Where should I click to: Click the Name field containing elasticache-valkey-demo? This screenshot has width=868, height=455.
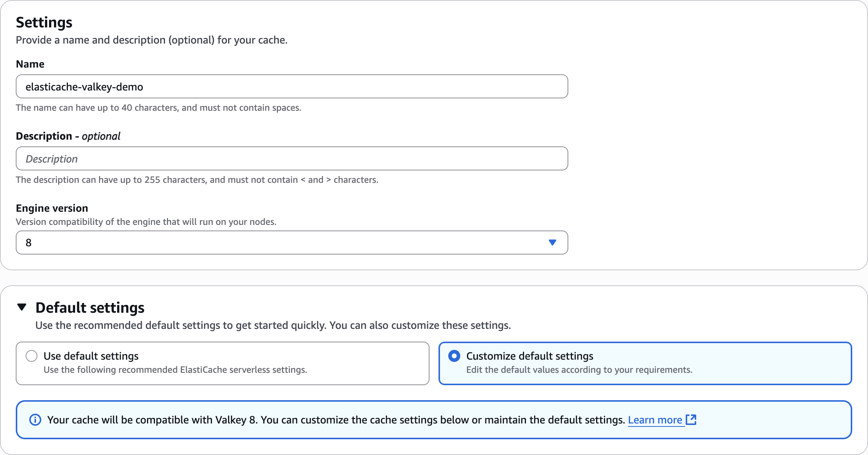292,87
